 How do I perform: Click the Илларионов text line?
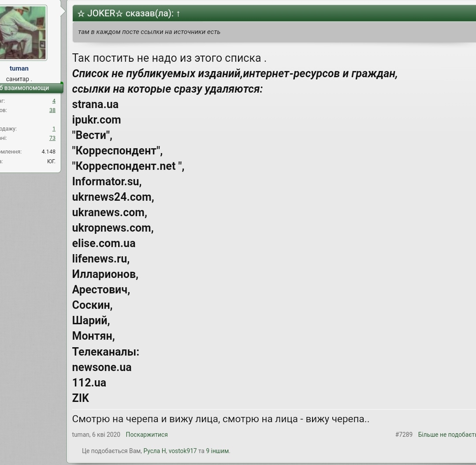(x=105, y=274)
